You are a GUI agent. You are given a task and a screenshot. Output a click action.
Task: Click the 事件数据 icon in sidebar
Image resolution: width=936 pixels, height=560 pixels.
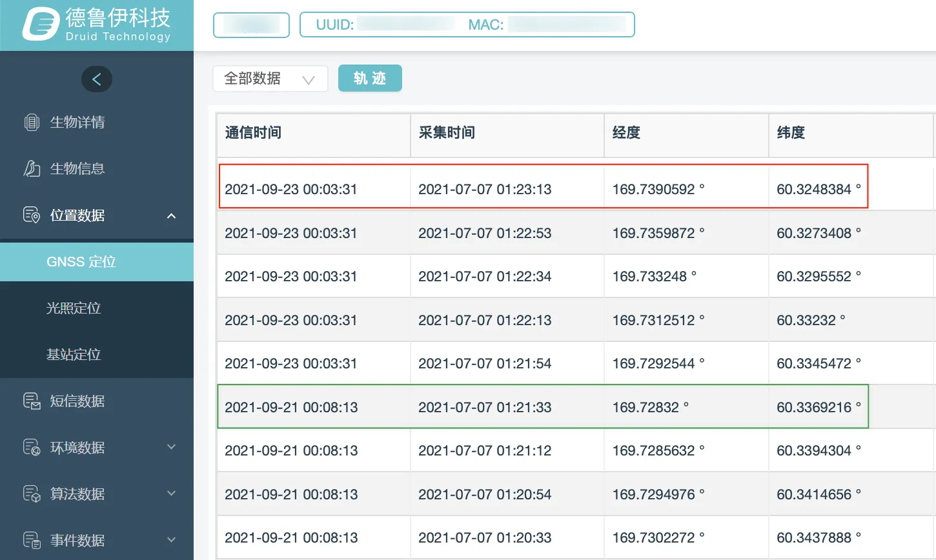coord(32,540)
